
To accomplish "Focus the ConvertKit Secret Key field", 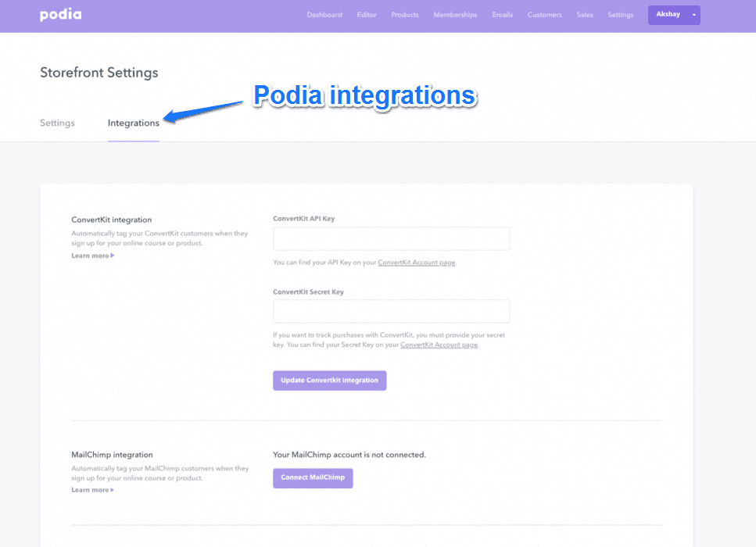I will click(x=392, y=311).
